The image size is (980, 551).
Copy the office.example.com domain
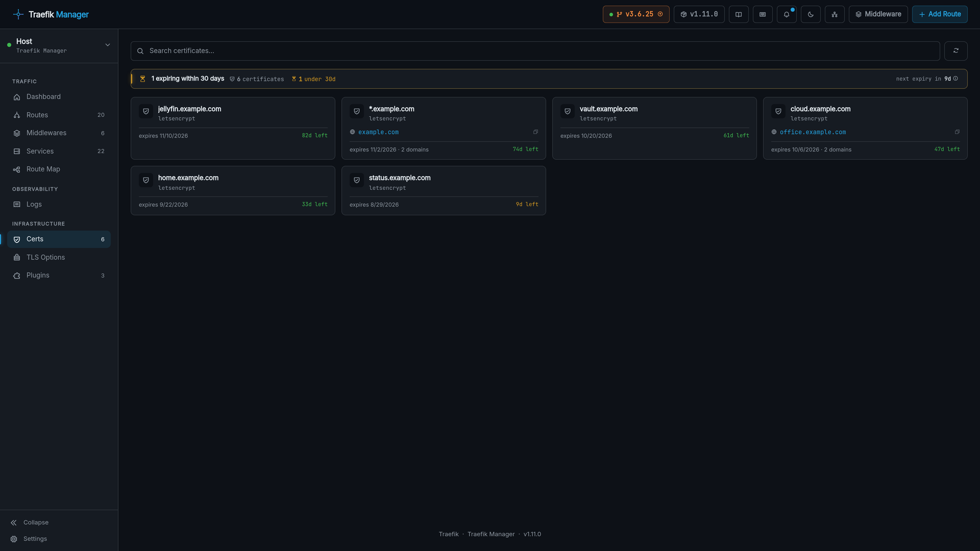[x=957, y=132]
